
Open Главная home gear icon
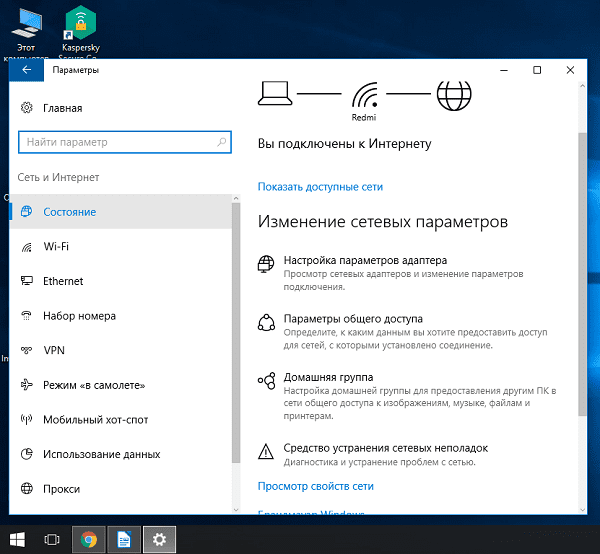pyautogui.click(x=26, y=108)
